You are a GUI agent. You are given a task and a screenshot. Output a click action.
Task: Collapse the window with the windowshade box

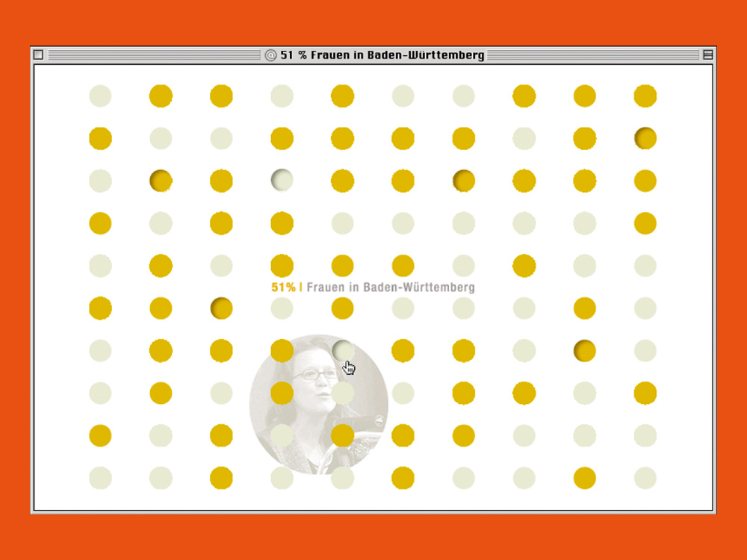pyautogui.click(x=707, y=55)
